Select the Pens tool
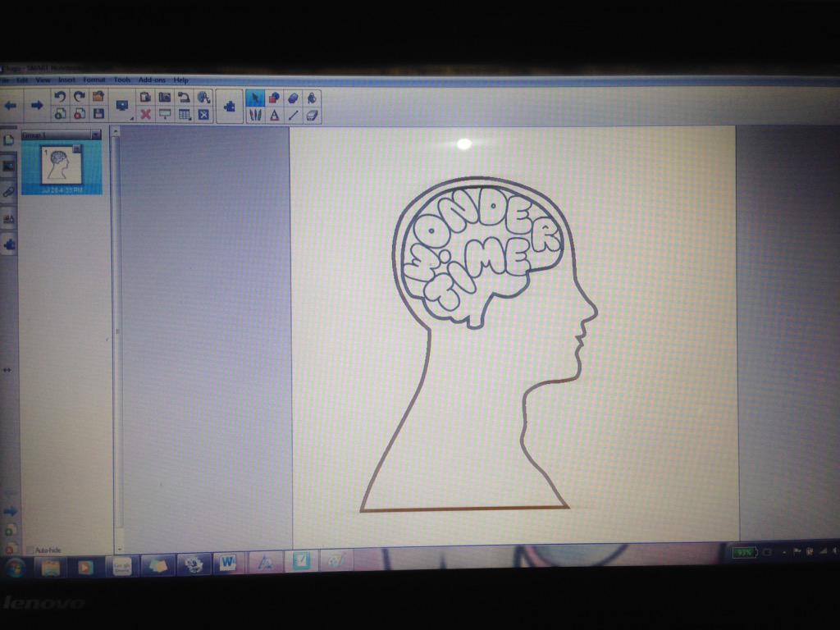The height and width of the screenshot is (630, 840). point(256,115)
